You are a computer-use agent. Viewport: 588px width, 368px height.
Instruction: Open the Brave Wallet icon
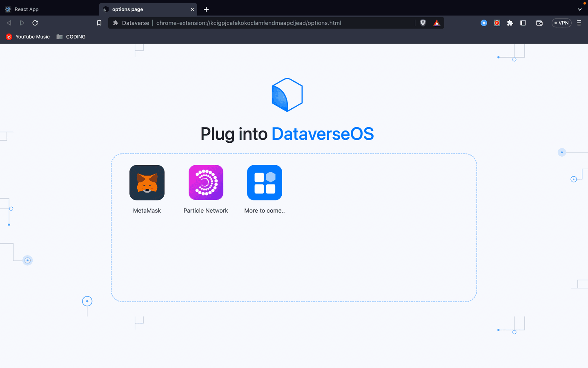[x=539, y=23]
